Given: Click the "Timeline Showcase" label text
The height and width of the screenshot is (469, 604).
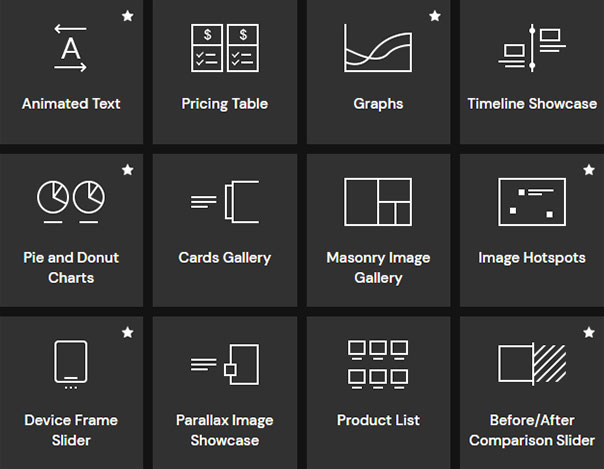Looking at the screenshot, I should [x=532, y=103].
